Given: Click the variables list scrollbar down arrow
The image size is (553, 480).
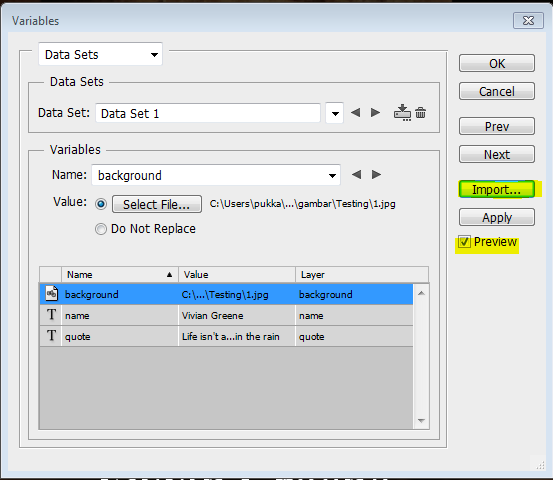Looking at the screenshot, I should pos(421,420).
